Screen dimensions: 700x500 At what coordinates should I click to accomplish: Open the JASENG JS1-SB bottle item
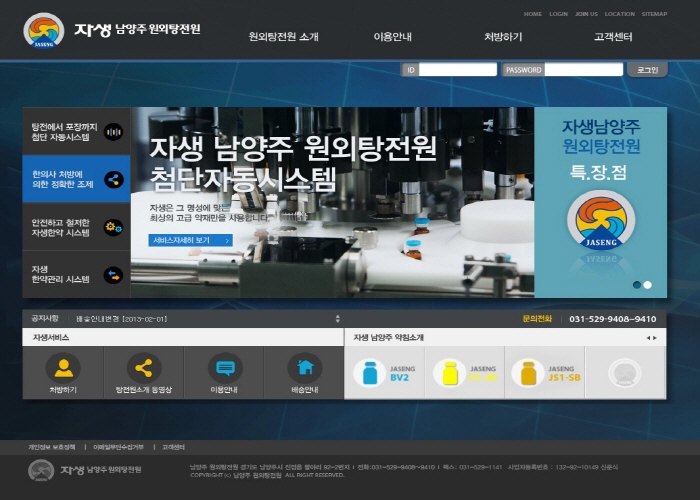(545, 373)
